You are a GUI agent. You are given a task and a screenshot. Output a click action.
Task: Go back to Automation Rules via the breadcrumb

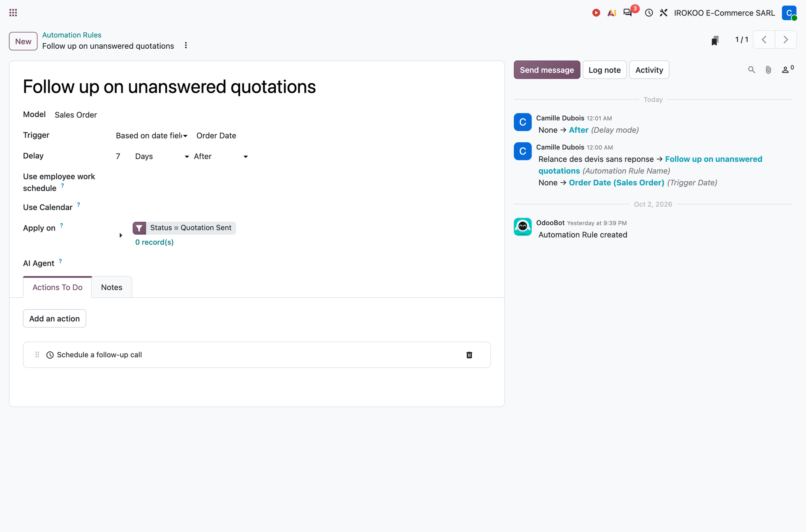[72, 35]
